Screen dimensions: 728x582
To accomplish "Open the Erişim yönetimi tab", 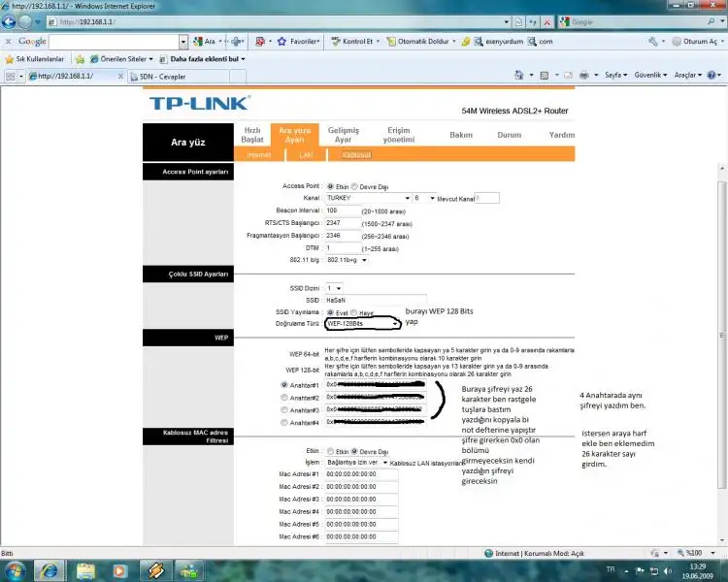I will 398,135.
